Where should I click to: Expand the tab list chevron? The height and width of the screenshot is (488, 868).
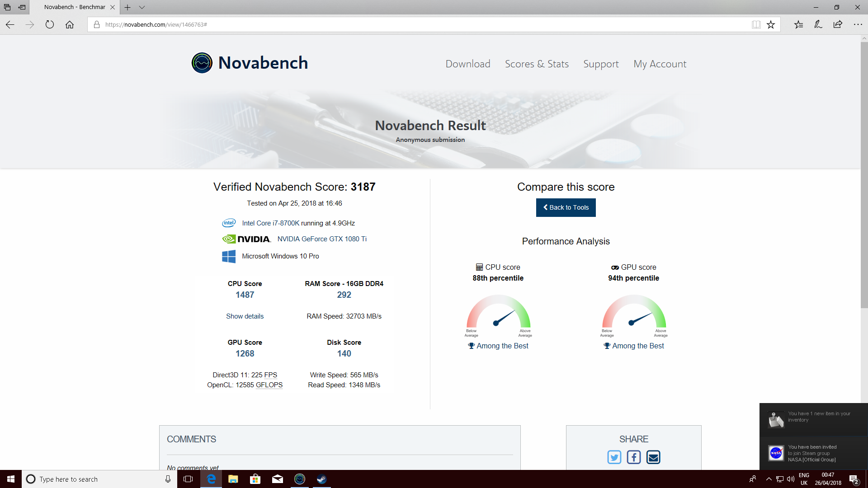(x=142, y=7)
